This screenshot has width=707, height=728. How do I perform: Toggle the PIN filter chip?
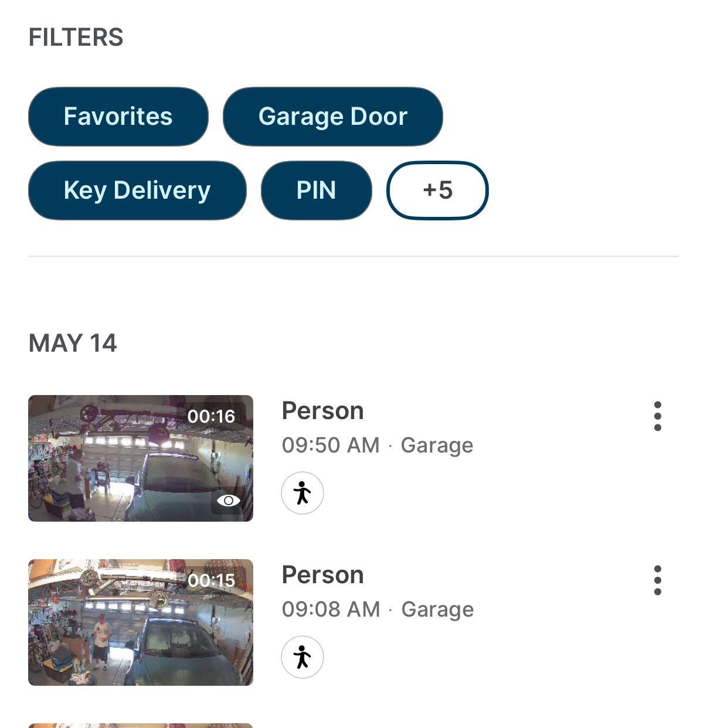(316, 190)
